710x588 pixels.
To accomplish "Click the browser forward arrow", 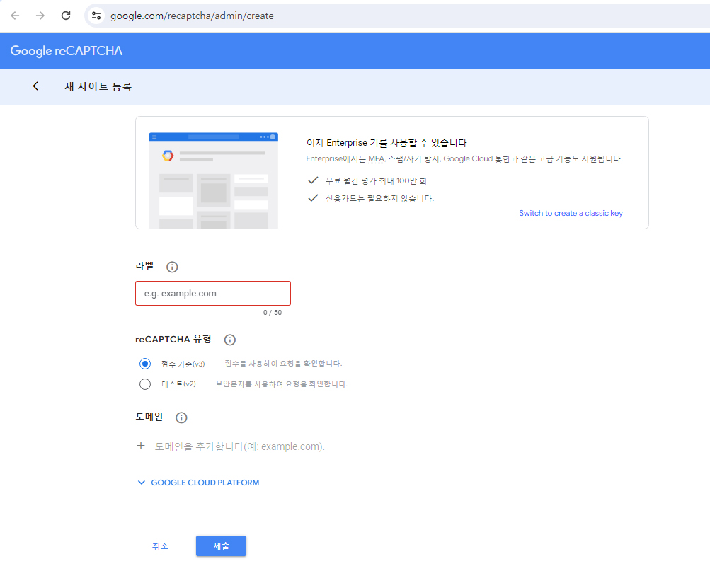I will click(40, 16).
